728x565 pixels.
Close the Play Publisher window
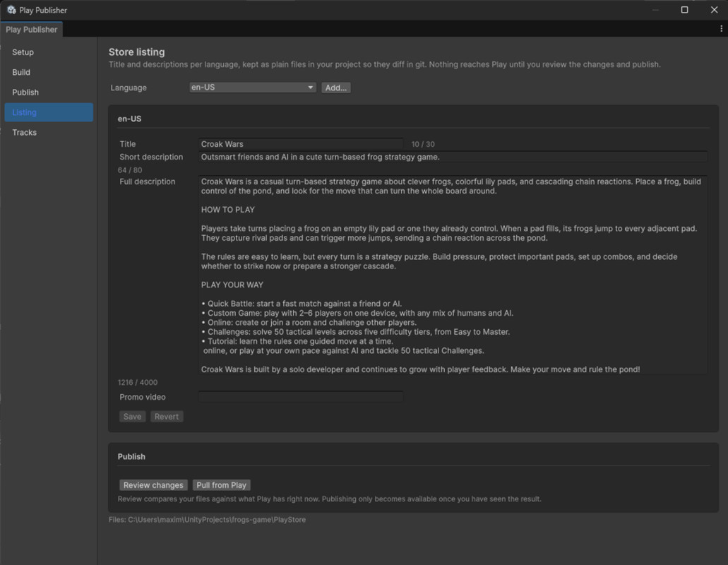point(714,10)
